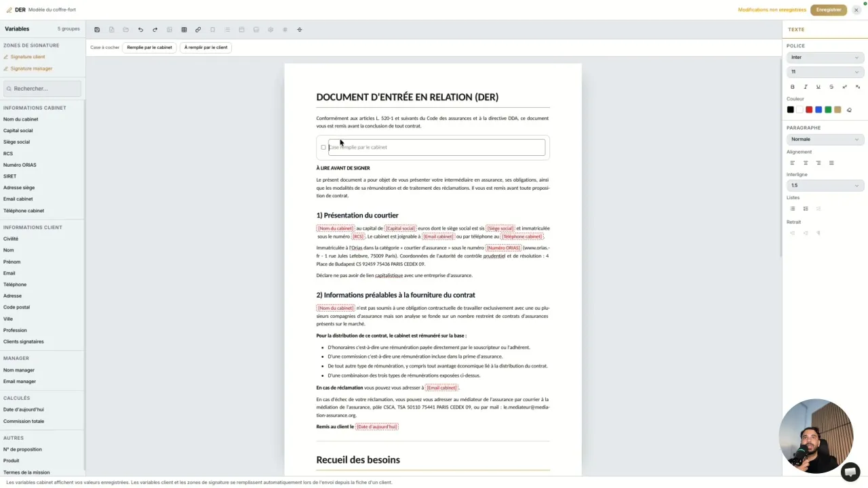Viewport: 868px width, 488px height.
Task: Redo the last action
Action: tap(155, 30)
